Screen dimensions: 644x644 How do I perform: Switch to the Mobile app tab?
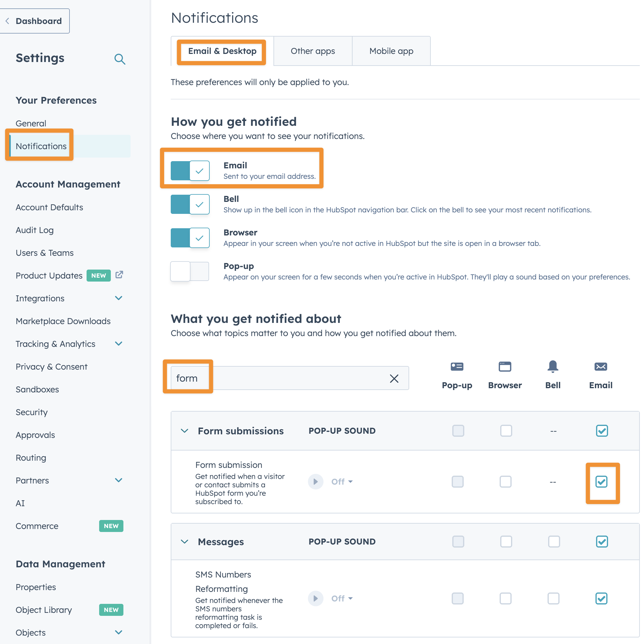click(x=391, y=51)
